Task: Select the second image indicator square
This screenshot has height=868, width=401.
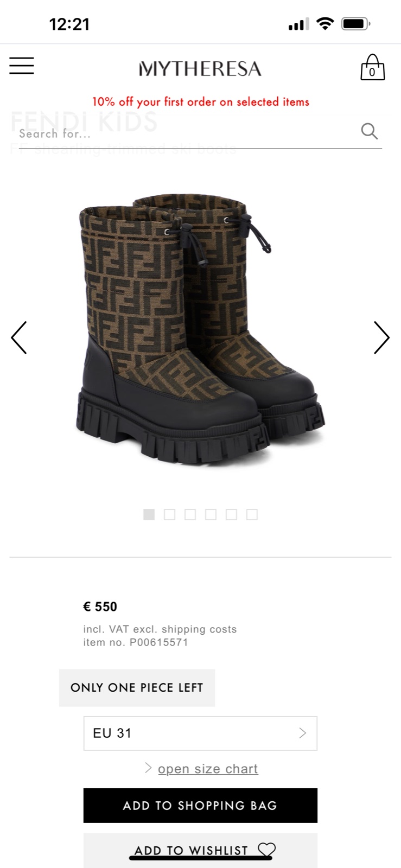Action: [x=169, y=514]
